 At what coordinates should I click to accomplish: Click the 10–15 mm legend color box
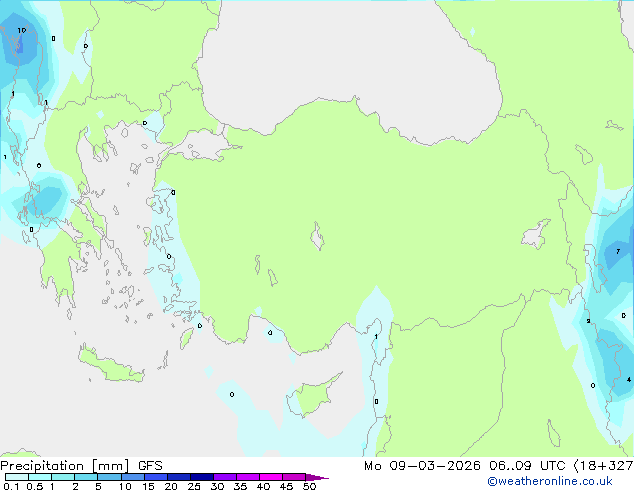pos(132,477)
